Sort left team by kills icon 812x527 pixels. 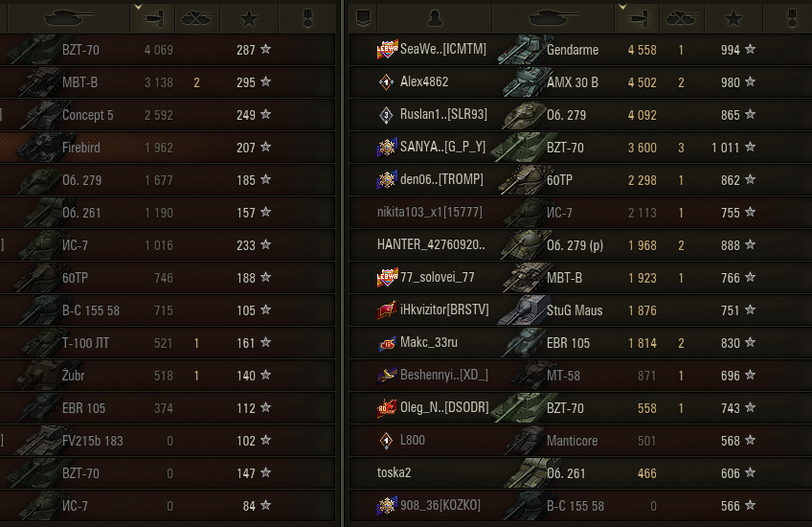click(197, 18)
